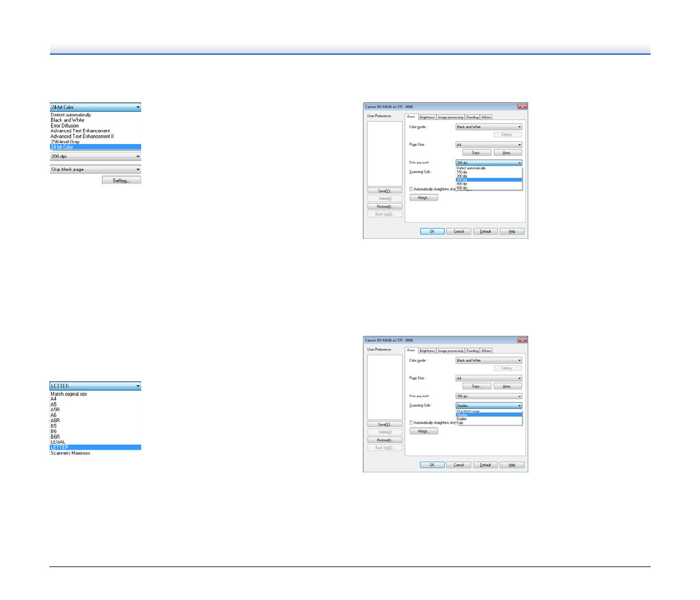The width and height of the screenshot is (700, 600).
Task: Choose Match original size option
Action: pos(69,394)
